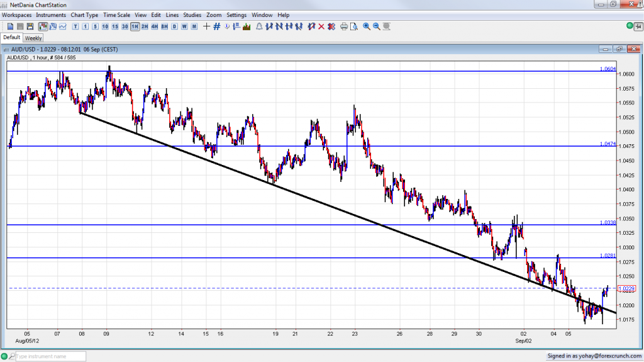Open the Lines menu
This screenshot has width=644, height=362.
172,15
